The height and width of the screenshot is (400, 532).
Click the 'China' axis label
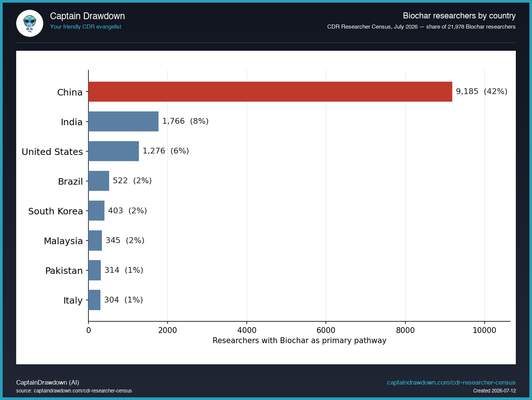click(70, 92)
